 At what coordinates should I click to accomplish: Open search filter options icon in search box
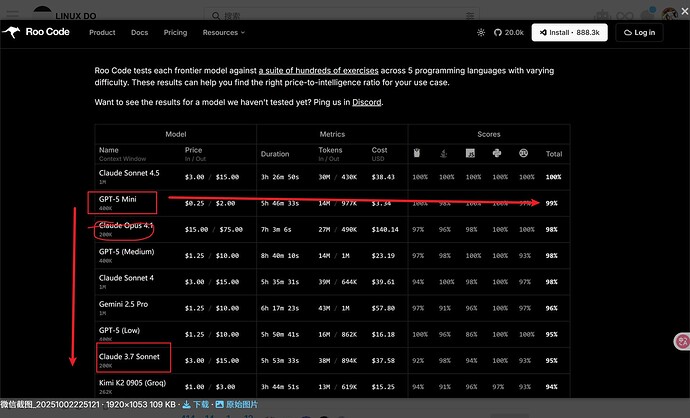tap(470, 16)
